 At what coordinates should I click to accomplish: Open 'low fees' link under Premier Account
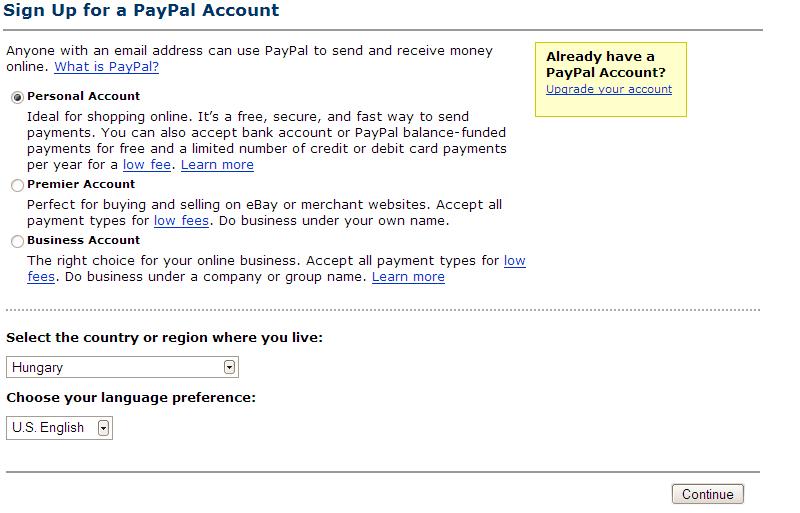[x=181, y=221]
